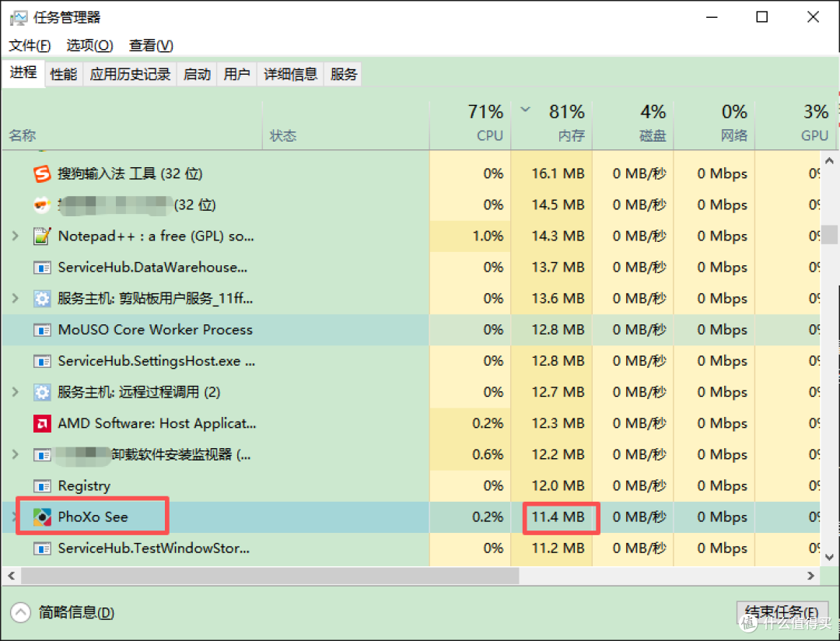The width and height of the screenshot is (840, 641).
Task: Switch to the 详细信息 tab
Action: point(290,74)
